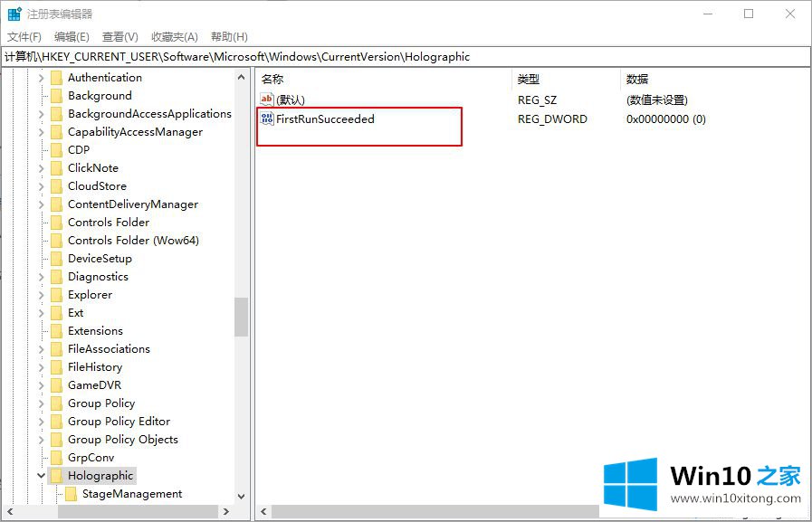Open the 帮助(H) menu
The width and height of the screenshot is (812, 522).
click(x=229, y=37)
